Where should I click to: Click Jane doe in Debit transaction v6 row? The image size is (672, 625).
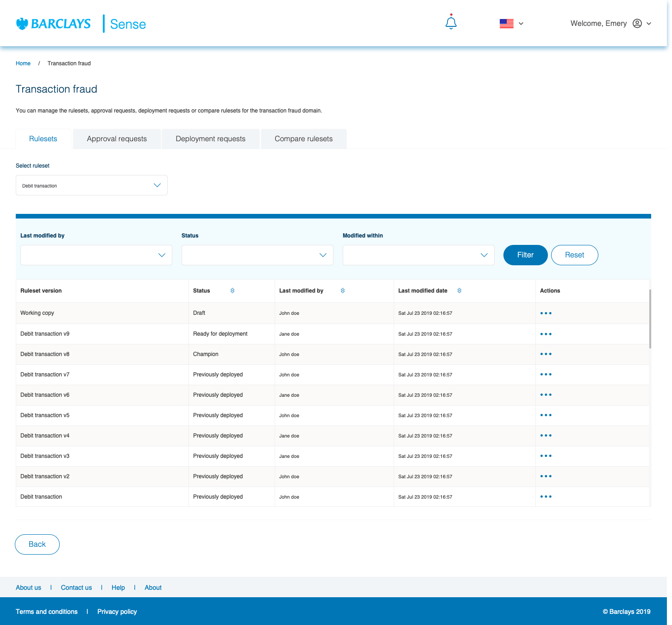289,395
